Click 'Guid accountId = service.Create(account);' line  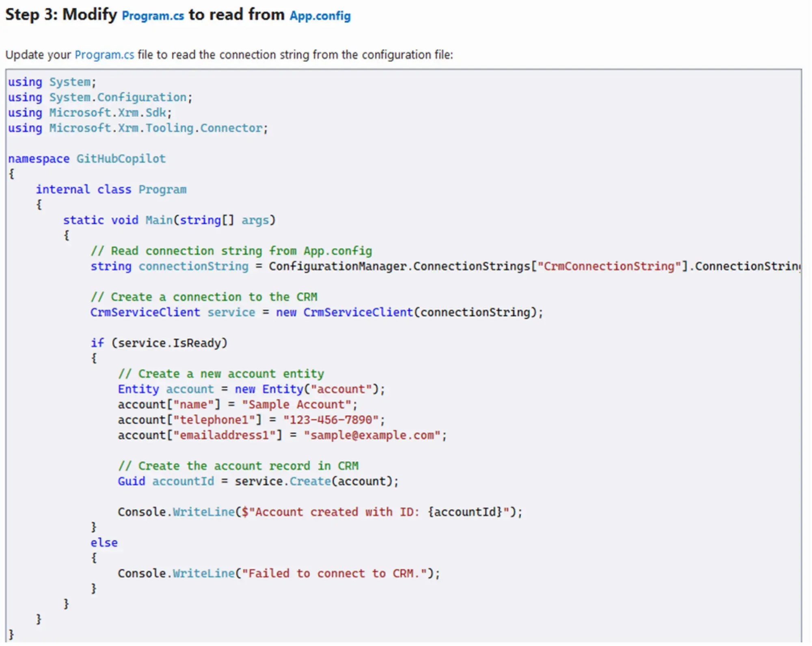click(258, 482)
